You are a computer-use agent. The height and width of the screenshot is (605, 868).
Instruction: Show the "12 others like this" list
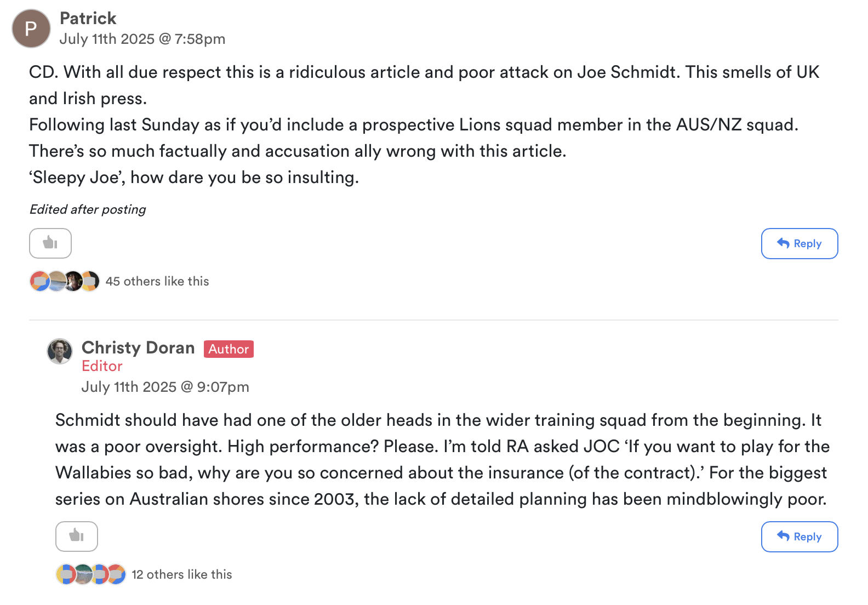pyautogui.click(x=181, y=574)
